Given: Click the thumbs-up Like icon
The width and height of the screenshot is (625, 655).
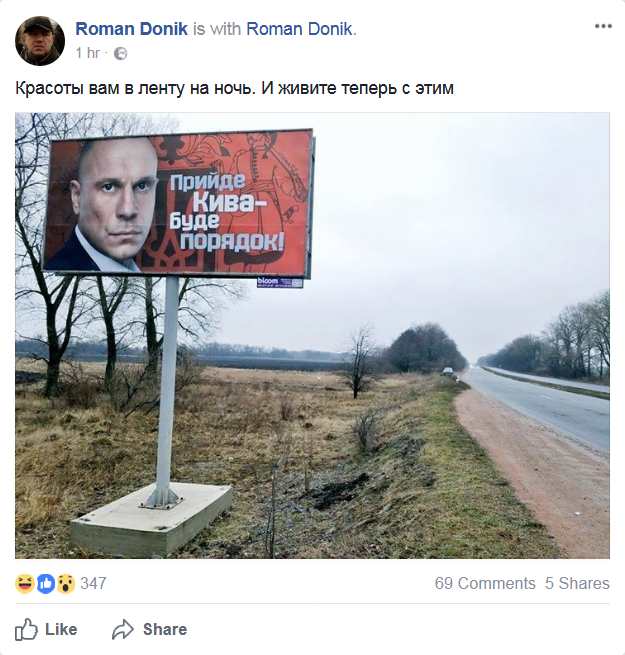Looking at the screenshot, I should 26,629.
